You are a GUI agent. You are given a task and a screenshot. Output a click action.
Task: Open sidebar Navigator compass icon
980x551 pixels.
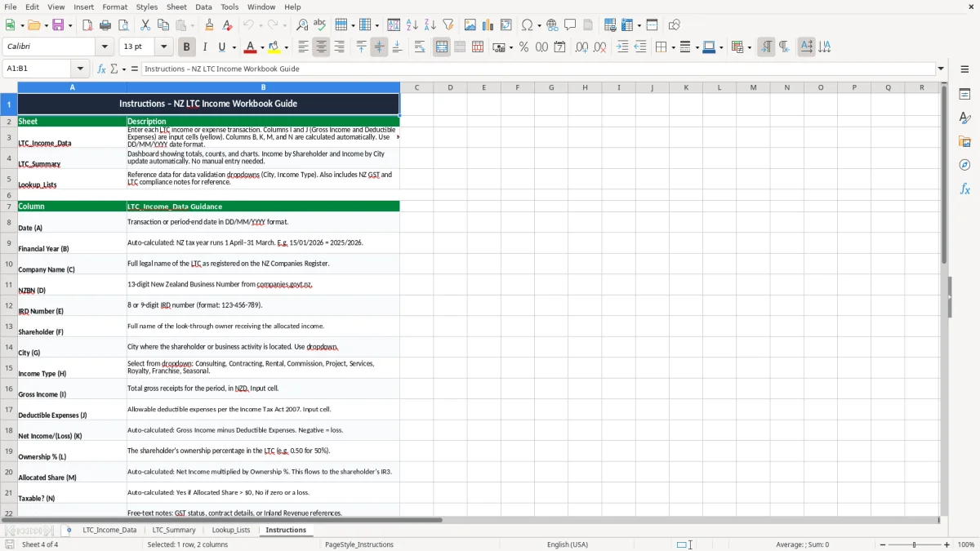click(x=964, y=165)
